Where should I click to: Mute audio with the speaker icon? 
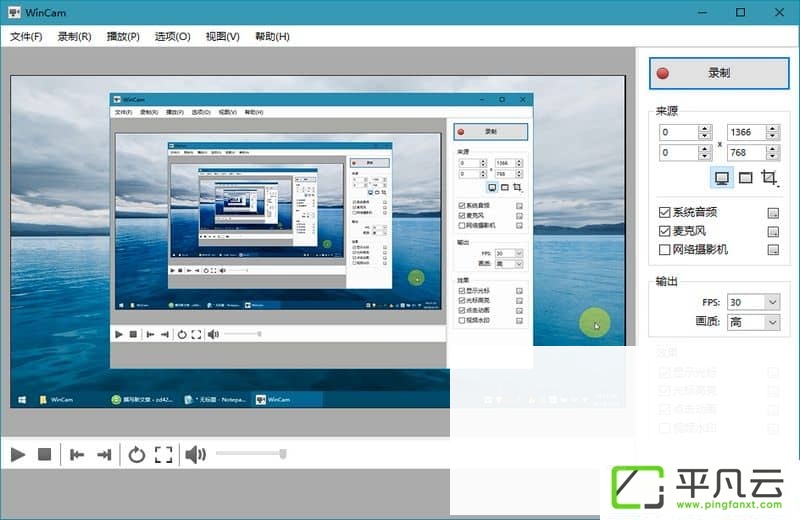pos(195,454)
